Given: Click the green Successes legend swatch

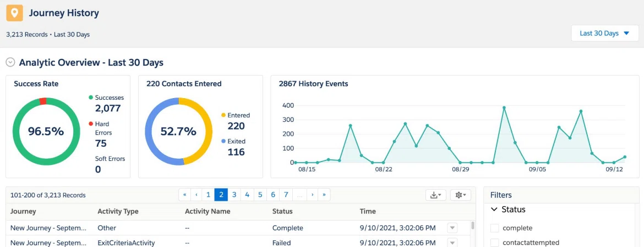Looking at the screenshot, I should (91, 98).
